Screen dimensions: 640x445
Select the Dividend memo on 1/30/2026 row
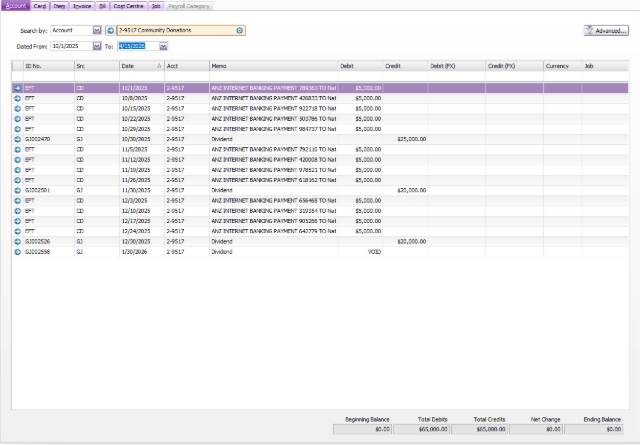coord(222,252)
